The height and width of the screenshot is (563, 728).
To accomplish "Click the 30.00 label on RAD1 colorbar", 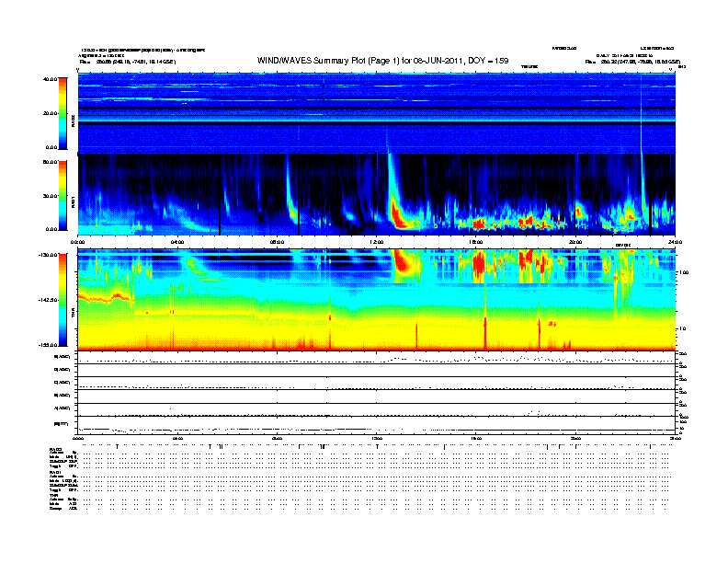I will point(50,196).
